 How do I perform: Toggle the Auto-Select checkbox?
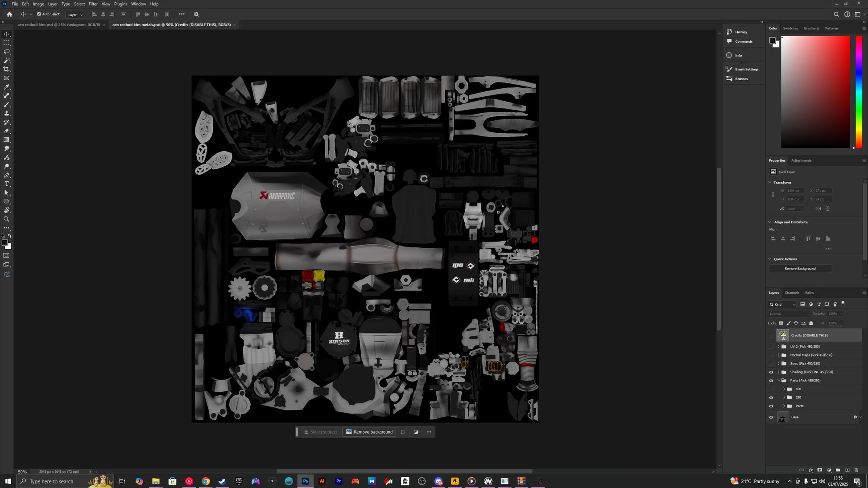39,14
